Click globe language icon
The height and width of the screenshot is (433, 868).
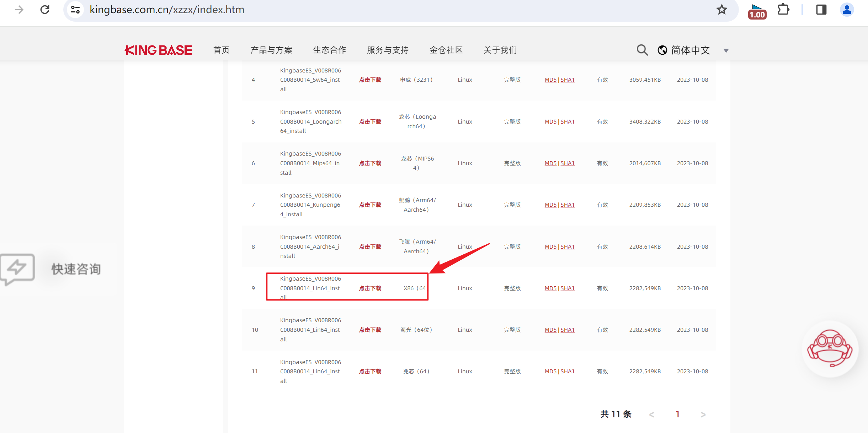coord(662,50)
